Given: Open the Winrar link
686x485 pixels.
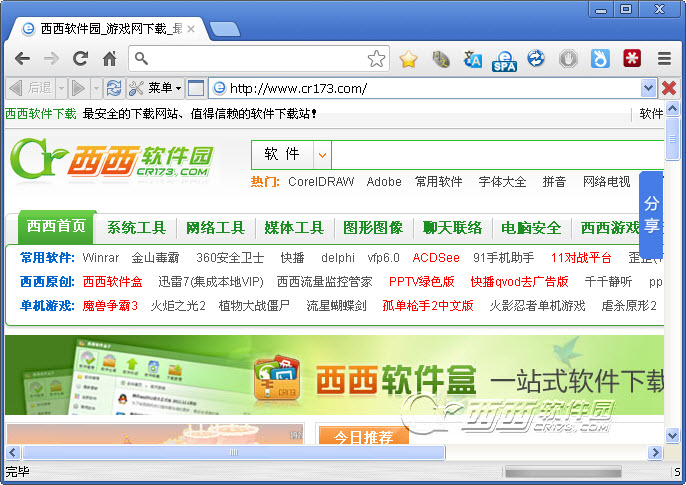Looking at the screenshot, I should pos(101,258).
